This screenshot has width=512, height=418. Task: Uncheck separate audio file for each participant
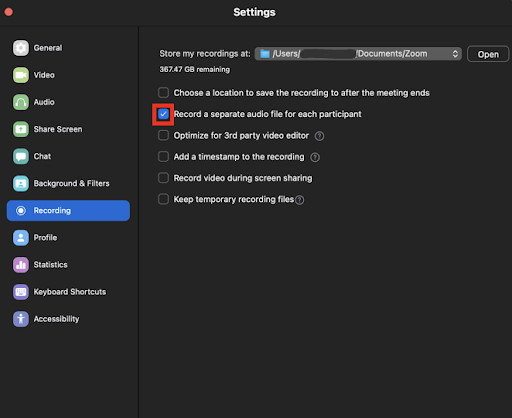163,114
